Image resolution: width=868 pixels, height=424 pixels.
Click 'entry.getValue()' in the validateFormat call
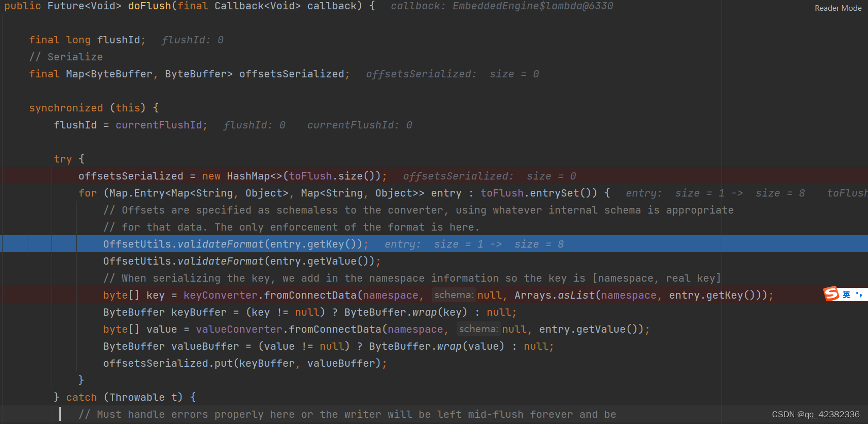[322, 262]
